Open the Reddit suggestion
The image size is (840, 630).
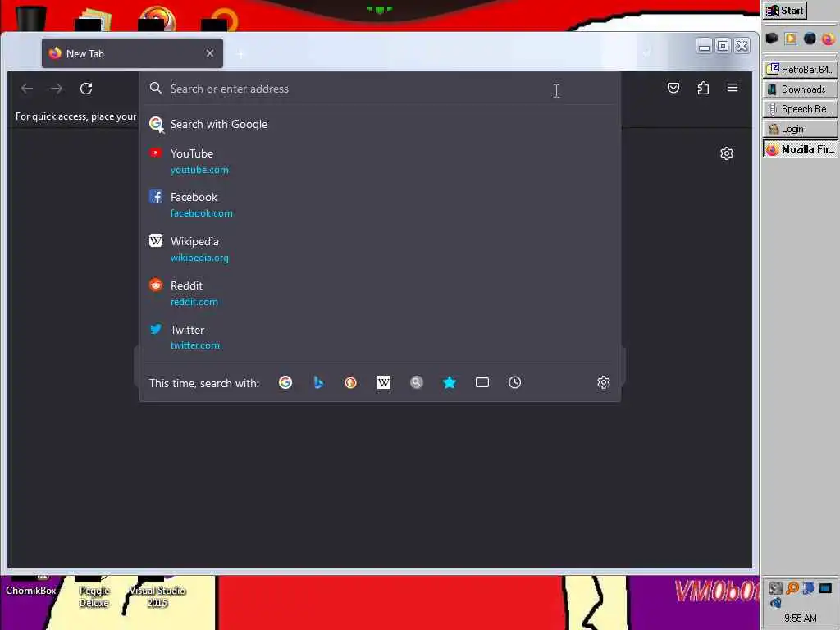point(380,294)
